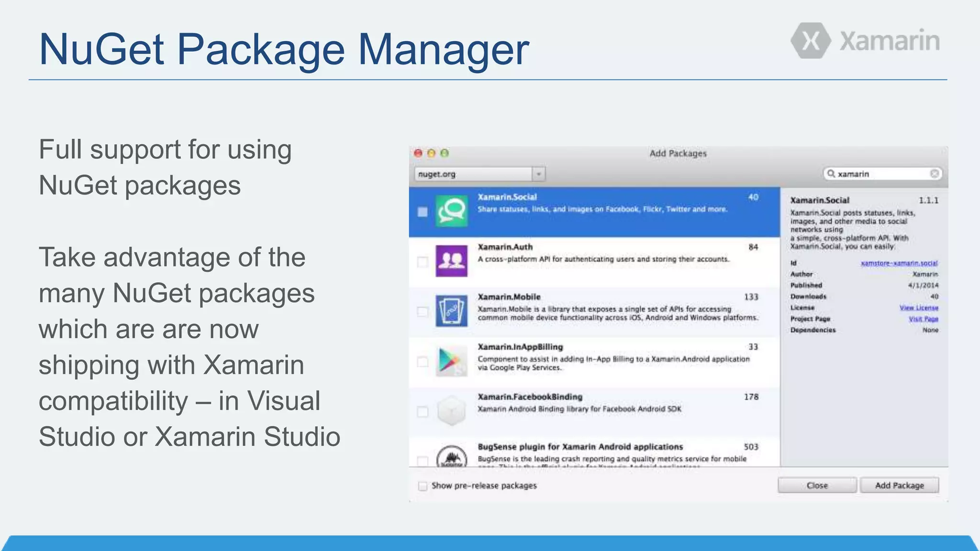Select the Xamarin.Social package title

[507, 197]
